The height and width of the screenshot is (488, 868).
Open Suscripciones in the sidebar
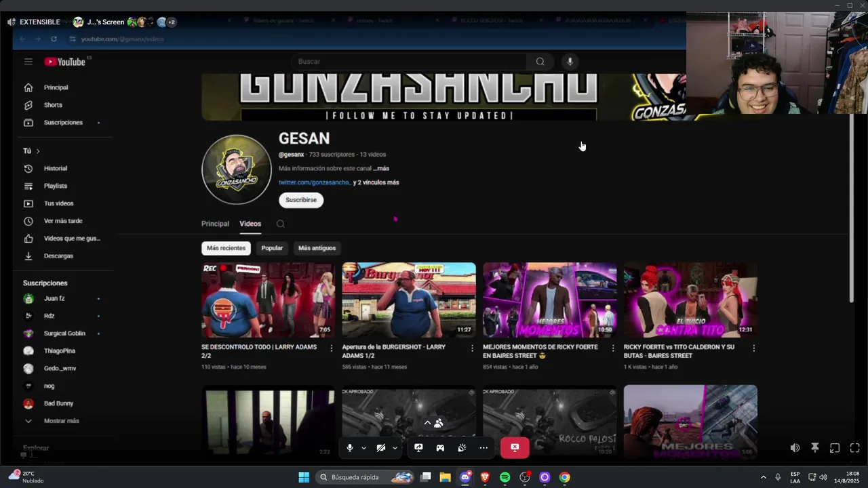tap(62, 123)
